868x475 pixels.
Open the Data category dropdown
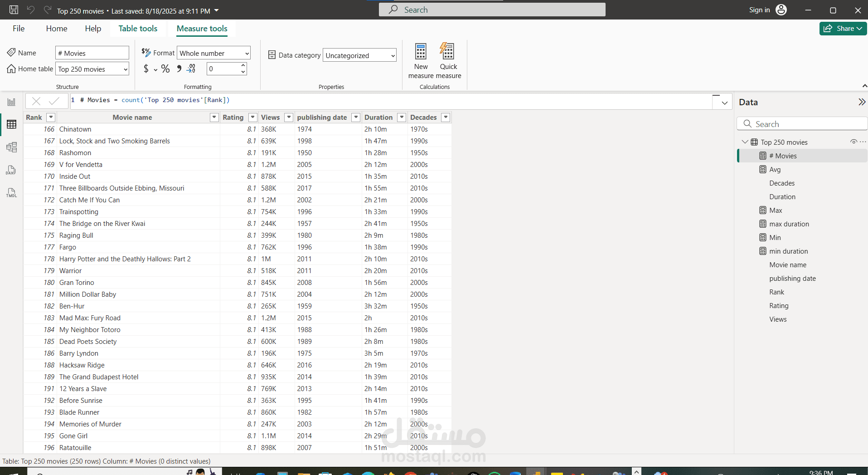point(359,55)
